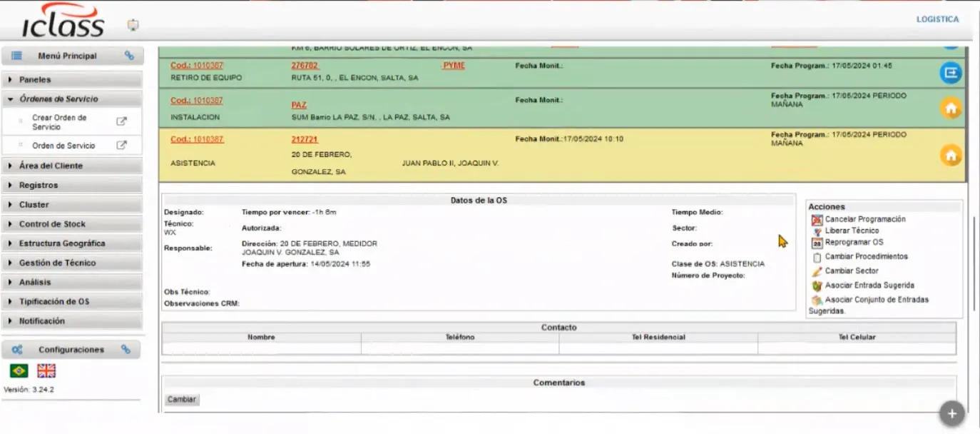The width and height of the screenshot is (980, 434).
Task: Click Cancelar Programación action
Action: click(865, 219)
